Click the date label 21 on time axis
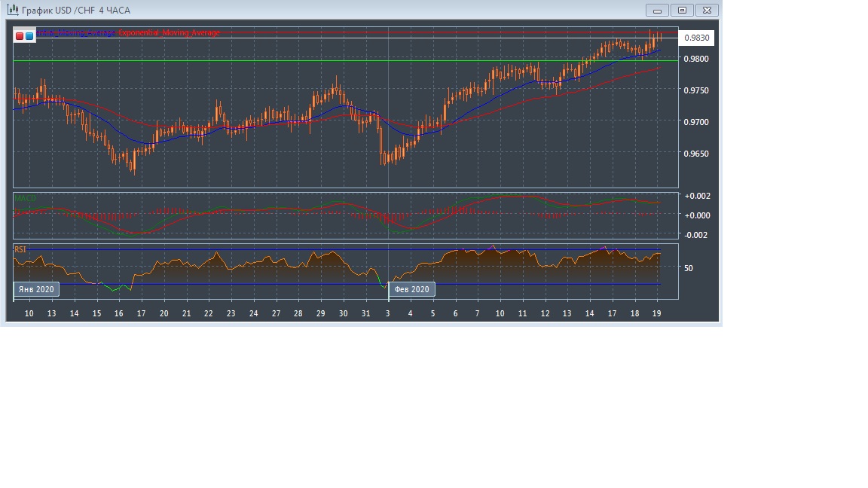Screen dimensions: 868x488 187,314
